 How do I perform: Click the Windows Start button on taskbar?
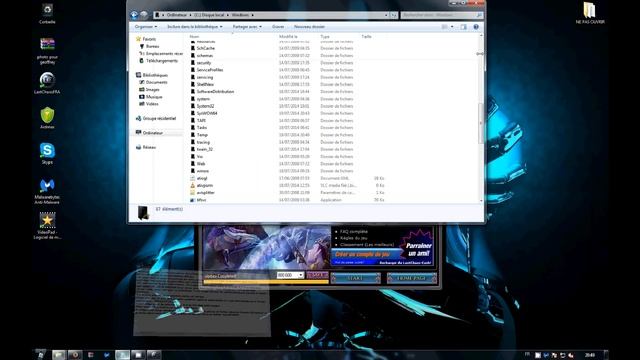coord(40,355)
